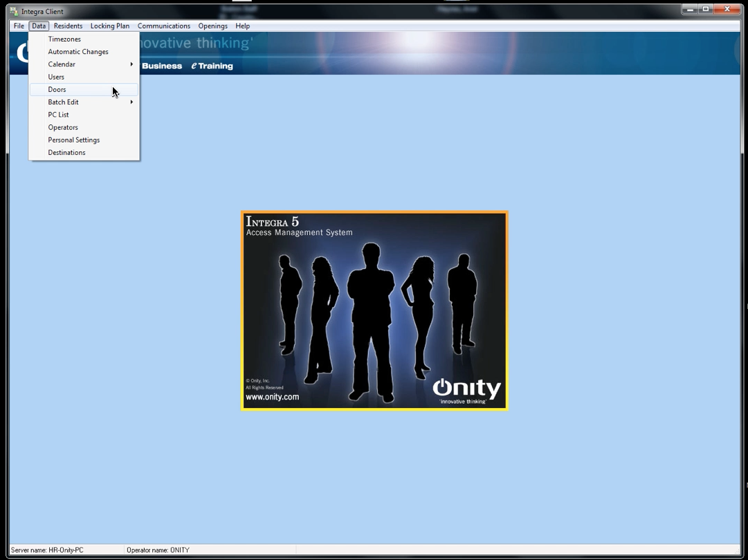This screenshot has width=748, height=560.
Task: Select Operators menu entry
Action: 63,127
